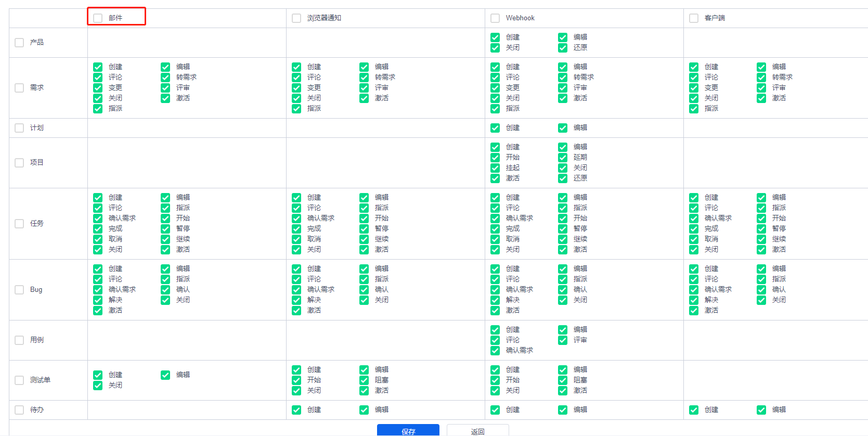The image size is (868, 436).
Task: Uncheck Bug Webhook 指派
Action: pyautogui.click(x=563, y=279)
